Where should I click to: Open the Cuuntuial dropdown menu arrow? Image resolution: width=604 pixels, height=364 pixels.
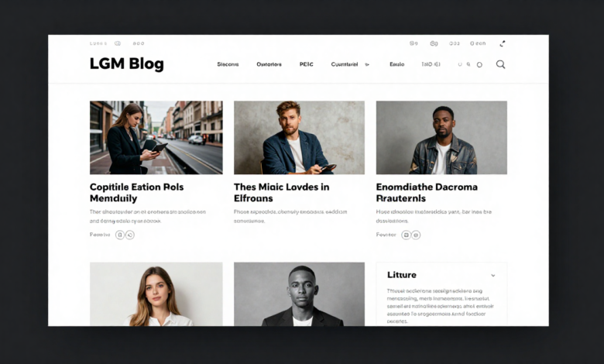click(367, 65)
